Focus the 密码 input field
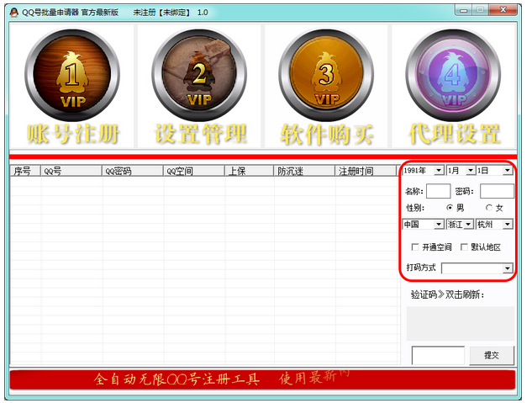This screenshot has width=532, height=403. [497, 191]
